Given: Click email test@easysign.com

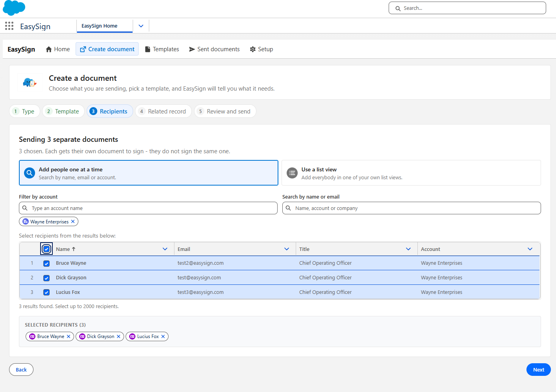Looking at the screenshot, I should click(199, 278).
